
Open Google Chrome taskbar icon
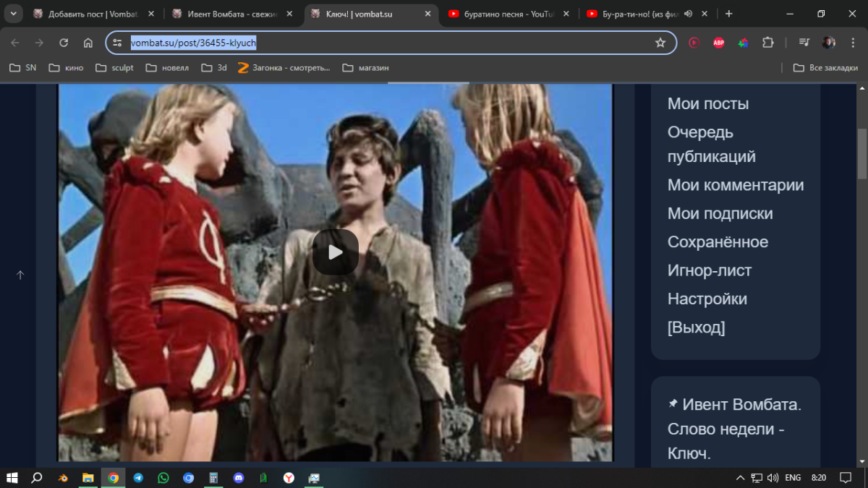click(x=114, y=478)
